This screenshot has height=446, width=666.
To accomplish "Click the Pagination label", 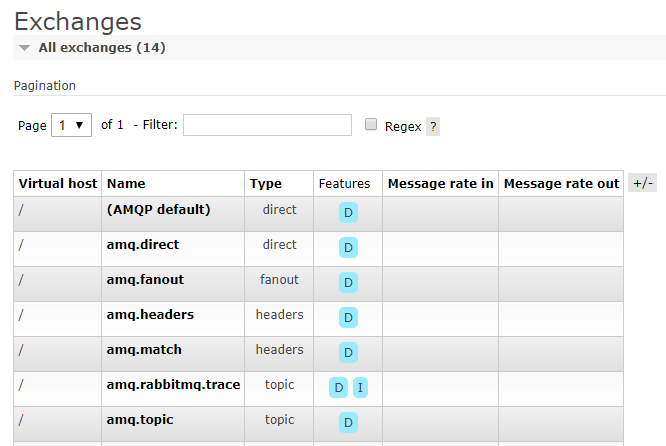I will [x=45, y=86].
